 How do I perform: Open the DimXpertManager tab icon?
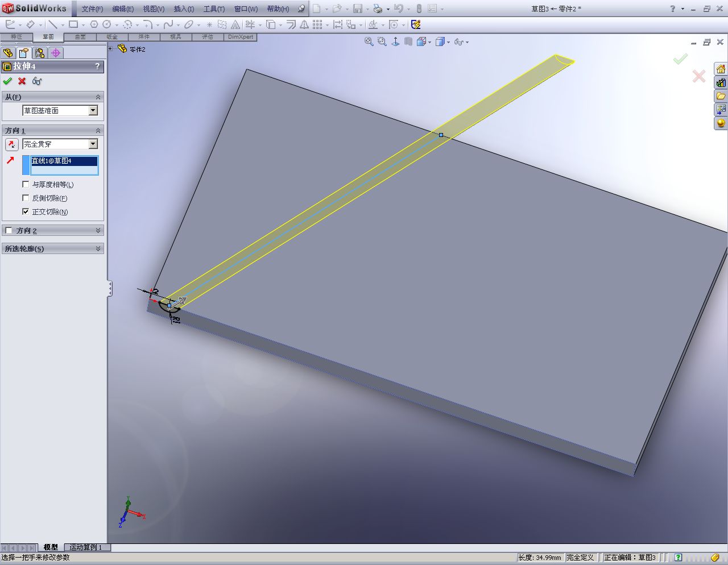pos(56,53)
